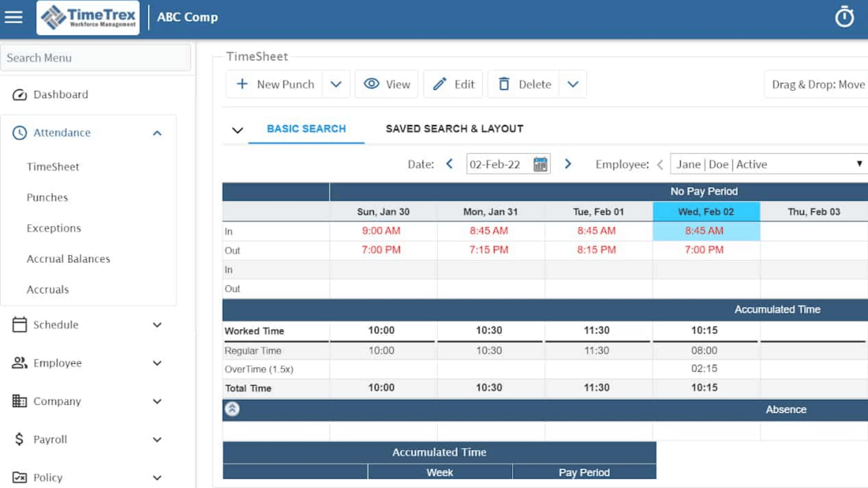Click the New Punch button label

click(x=285, y=84)
